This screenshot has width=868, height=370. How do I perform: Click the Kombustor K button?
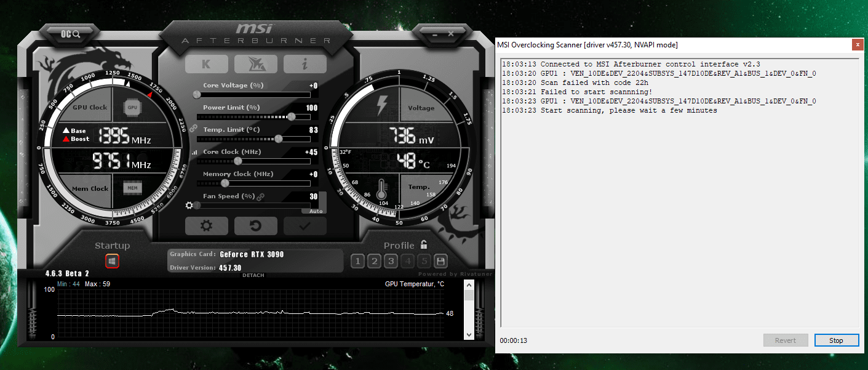click(x=206, y=64)
